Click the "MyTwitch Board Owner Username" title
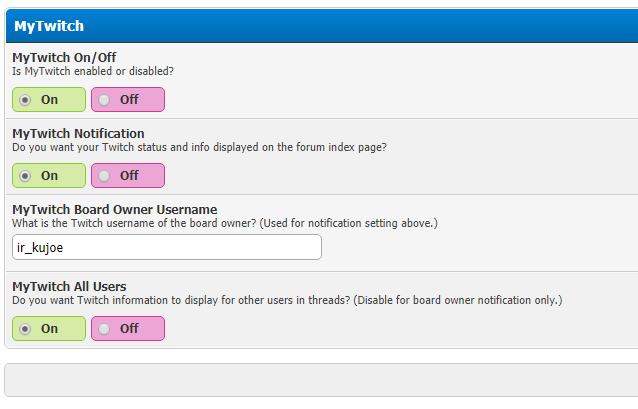The height and width of the screenshot is (409, 638). [114, 209]
